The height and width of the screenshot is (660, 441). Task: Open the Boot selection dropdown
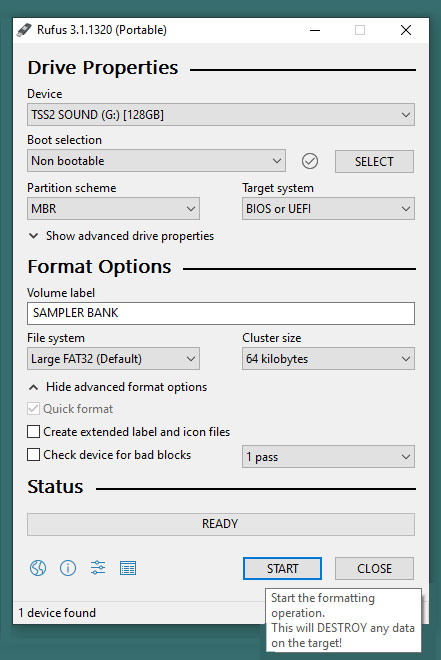pos(156,161)
